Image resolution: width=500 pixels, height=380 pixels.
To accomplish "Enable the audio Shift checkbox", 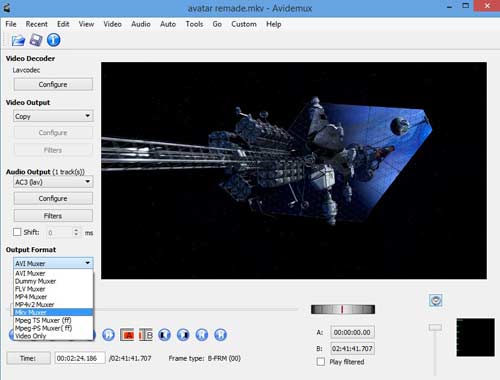I will [x=17, y=232].
